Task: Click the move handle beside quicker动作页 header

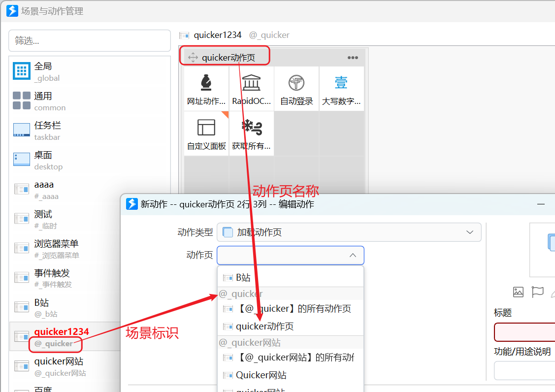Action: pos(193,57)
